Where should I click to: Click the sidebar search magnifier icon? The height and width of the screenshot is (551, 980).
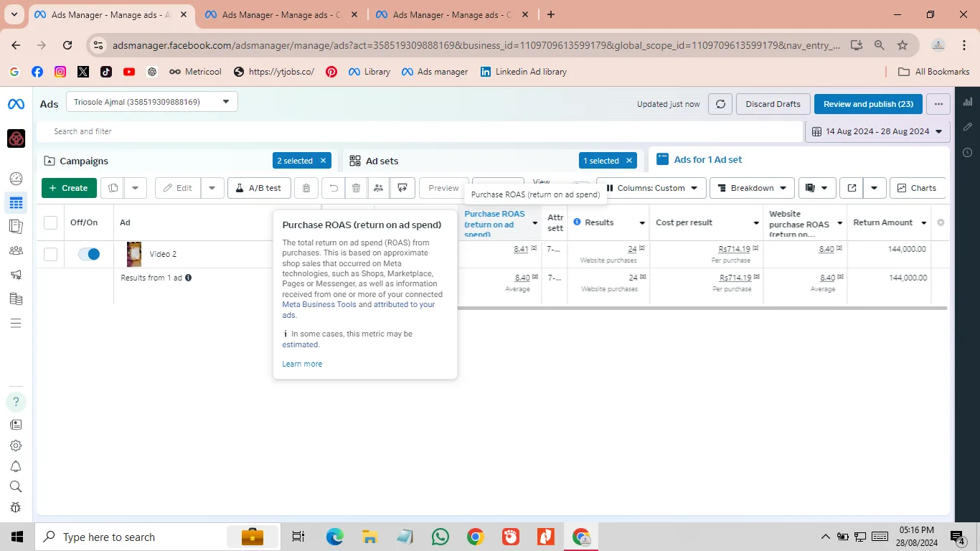[16, 486]
